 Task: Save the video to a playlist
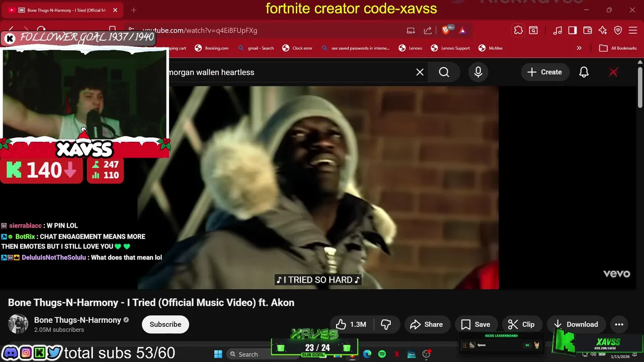pos(476,324)
